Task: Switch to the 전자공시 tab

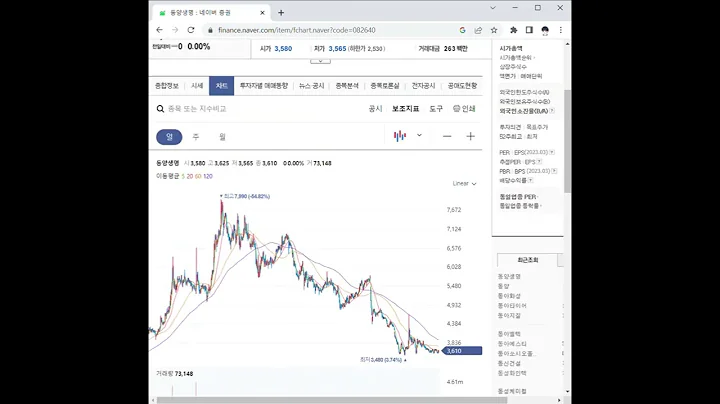Action: click(x=423, y=86)
